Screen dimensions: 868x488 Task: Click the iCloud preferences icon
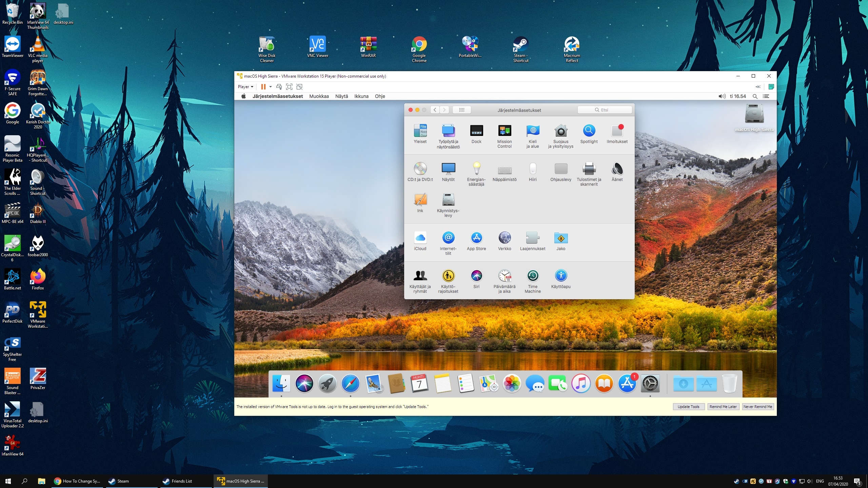[420, 238]
